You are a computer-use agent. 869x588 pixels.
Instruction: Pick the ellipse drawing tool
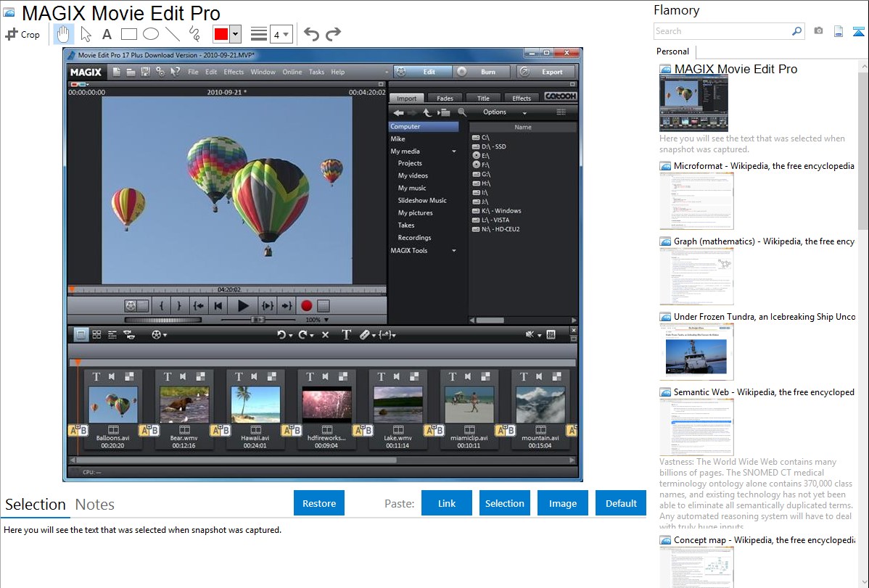tap(151, 34)
